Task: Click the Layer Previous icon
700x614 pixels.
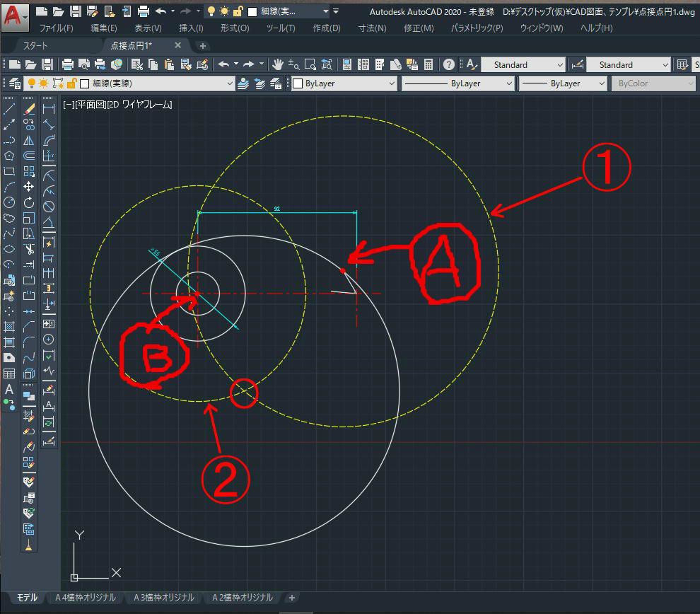Action: (259, 83)
